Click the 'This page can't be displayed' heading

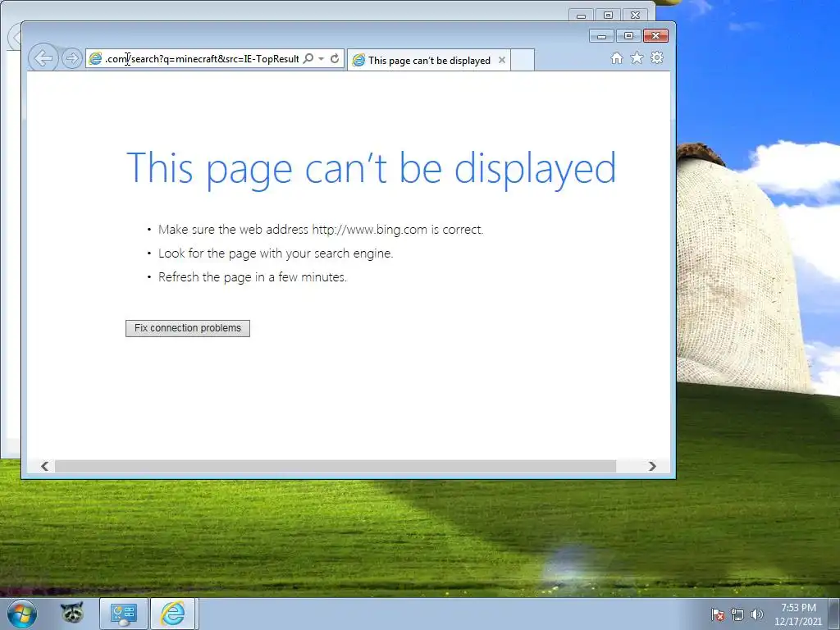click(x=372, y=168)
